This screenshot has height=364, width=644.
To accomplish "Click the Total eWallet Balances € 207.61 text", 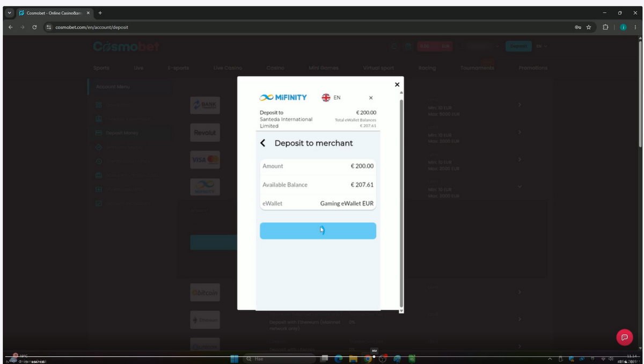I will [x=355, y=122].
